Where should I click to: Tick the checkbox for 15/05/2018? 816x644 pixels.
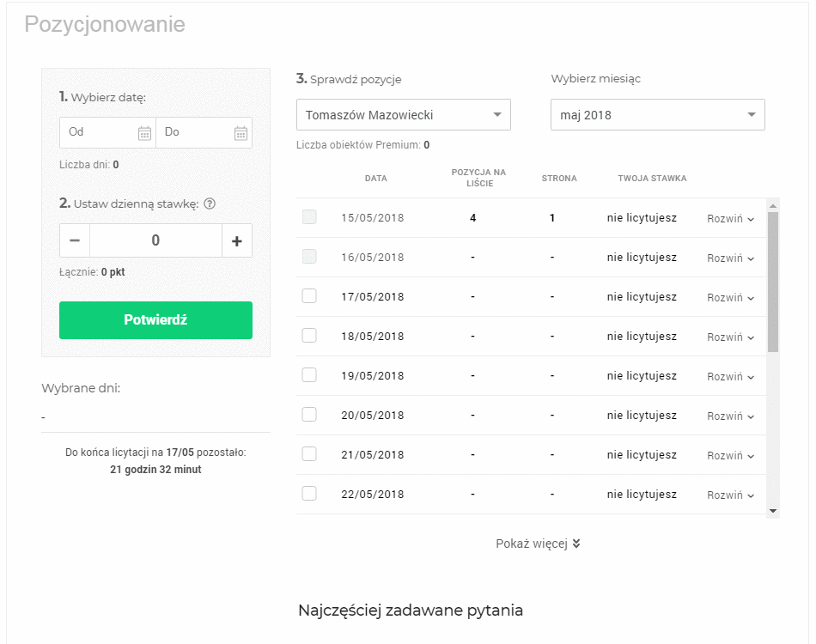click(309, 217)
